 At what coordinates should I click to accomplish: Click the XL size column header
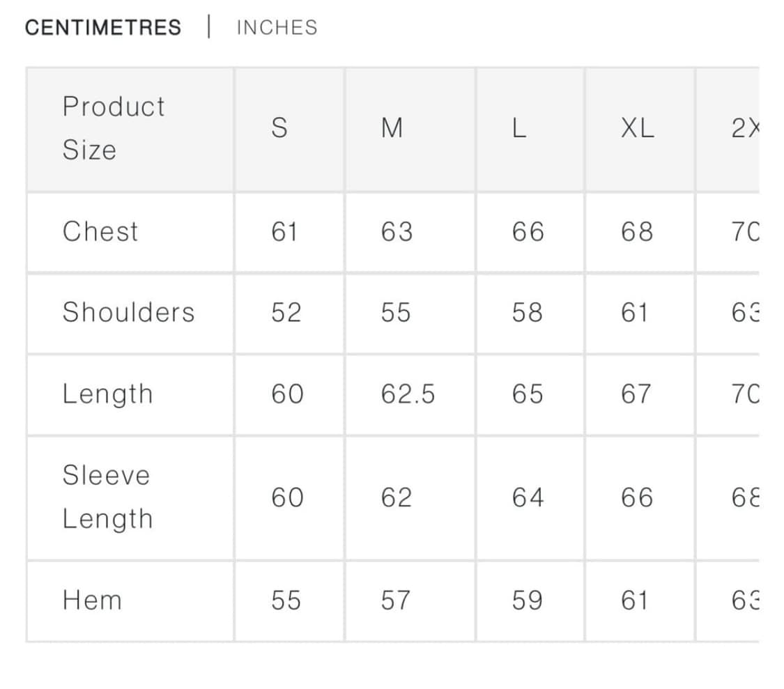tap(638, 128)
